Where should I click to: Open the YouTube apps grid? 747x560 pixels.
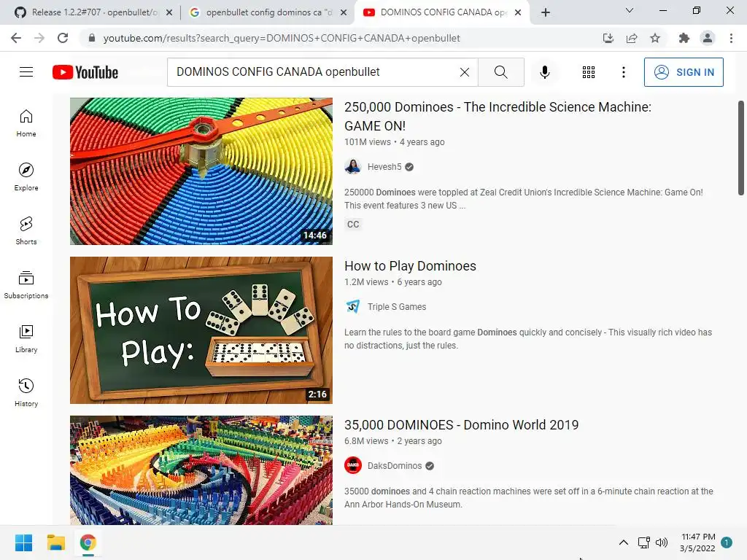pyautogui.click(x=589, y=72)
